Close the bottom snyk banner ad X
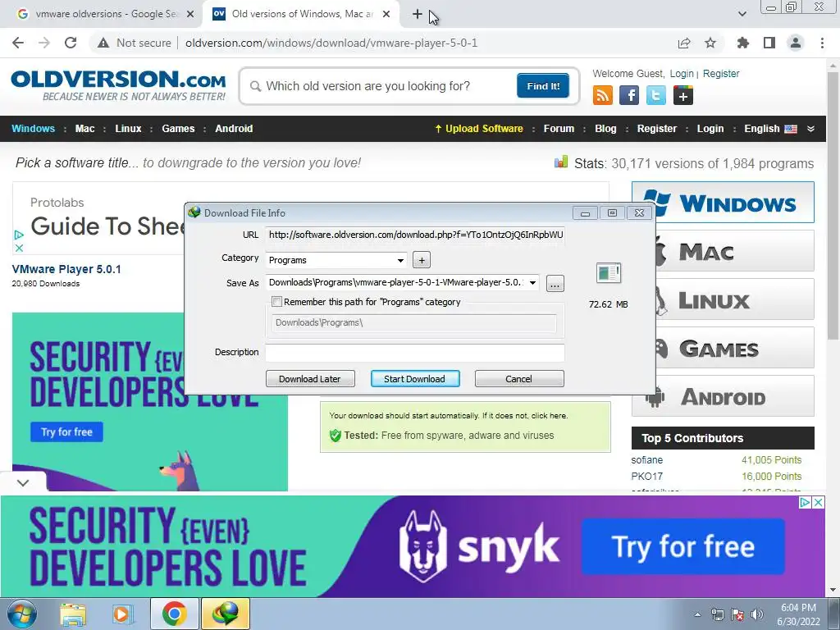This screenshot has height=630, width=840. pyautogui.click(x=818, y=503)
